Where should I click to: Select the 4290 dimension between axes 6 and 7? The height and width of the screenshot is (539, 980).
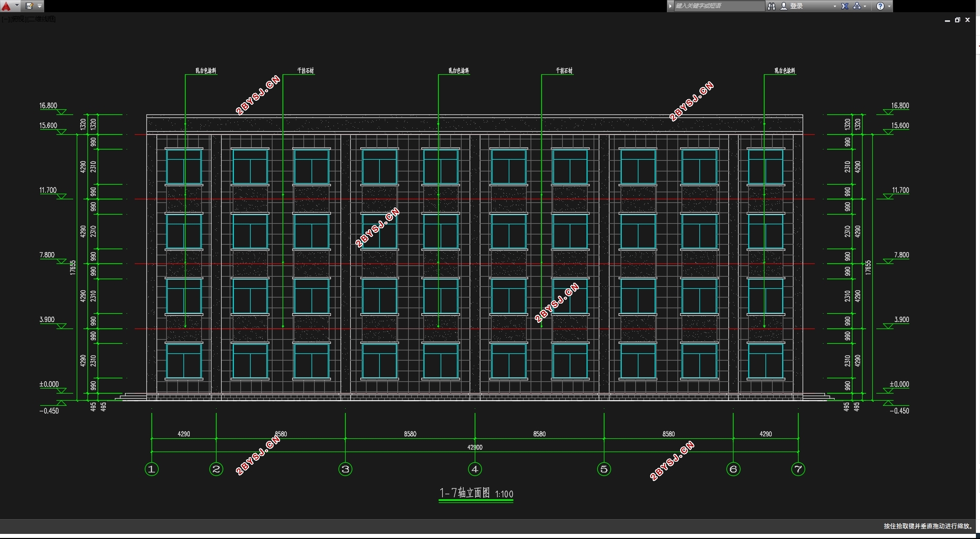[x=765, y=434]
